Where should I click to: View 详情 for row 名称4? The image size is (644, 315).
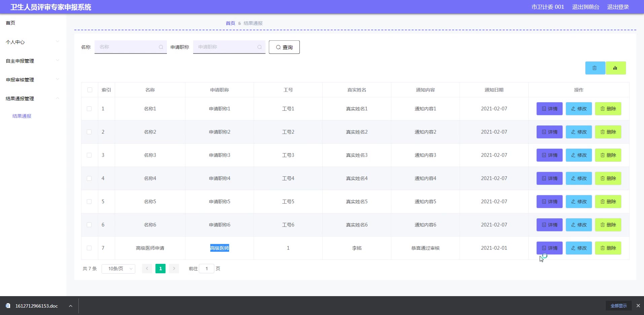(x=549, y=178)
